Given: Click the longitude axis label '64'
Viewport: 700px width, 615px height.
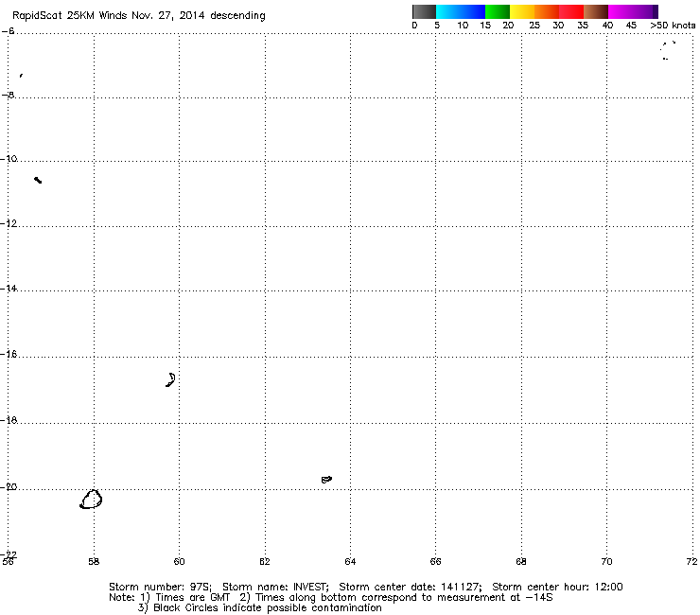Looking at the screenshot, I should tap(350, 561).
